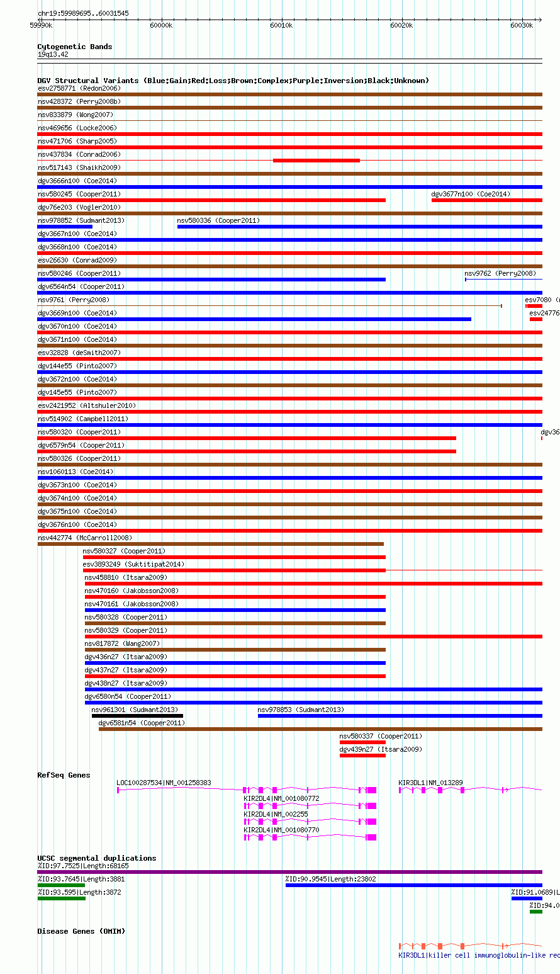Screen dimensions: 560x974
Task: Select the nsv458810 (Itsara2009) label
Action: (x=126, y=577)
